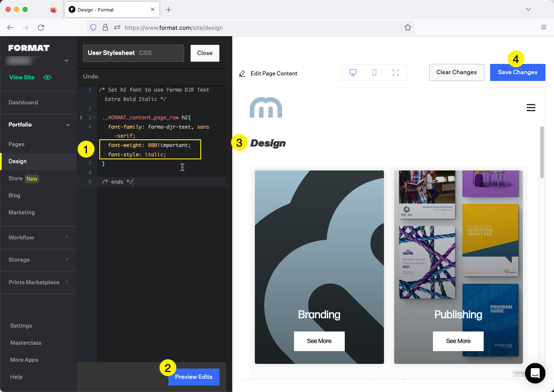Open Masterclass in the sidebar
The image size is (554, 392).
point(26,343)
